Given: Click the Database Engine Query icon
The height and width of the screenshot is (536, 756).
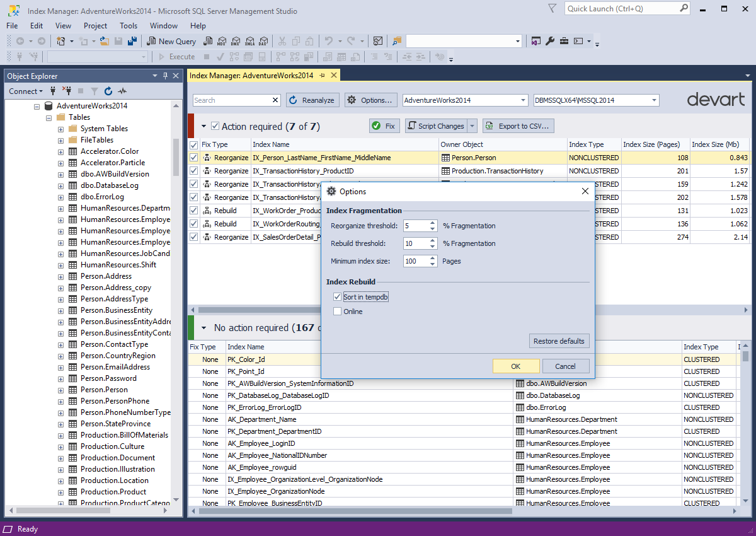Looking at the screenshot, I should (x=207, y=41).
